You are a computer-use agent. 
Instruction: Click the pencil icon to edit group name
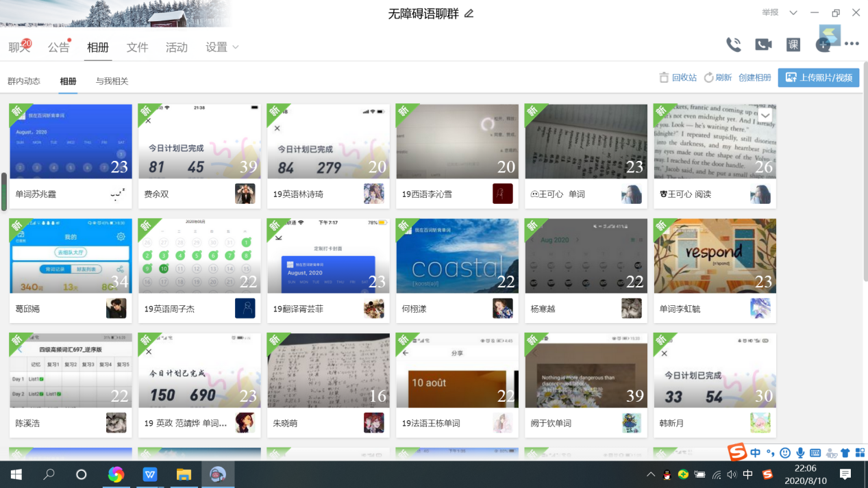469,14
